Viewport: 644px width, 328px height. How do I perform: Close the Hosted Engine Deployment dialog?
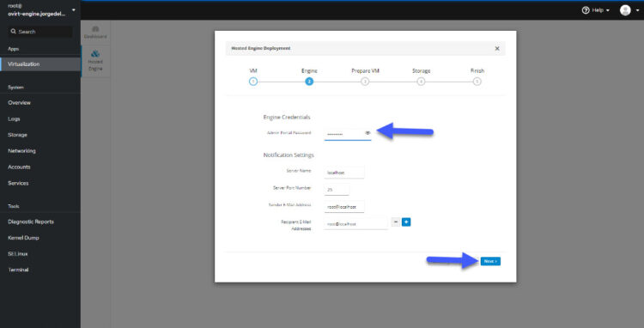tap(497, 48)
